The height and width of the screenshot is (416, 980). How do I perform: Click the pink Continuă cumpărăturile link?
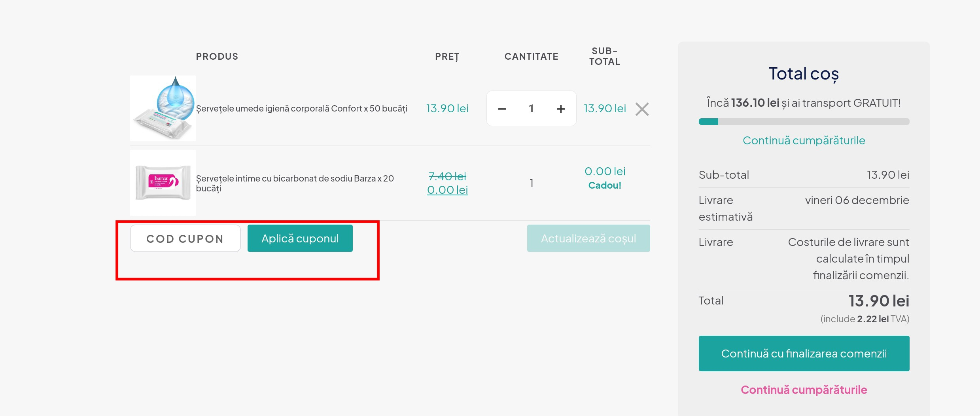[804, 390]
